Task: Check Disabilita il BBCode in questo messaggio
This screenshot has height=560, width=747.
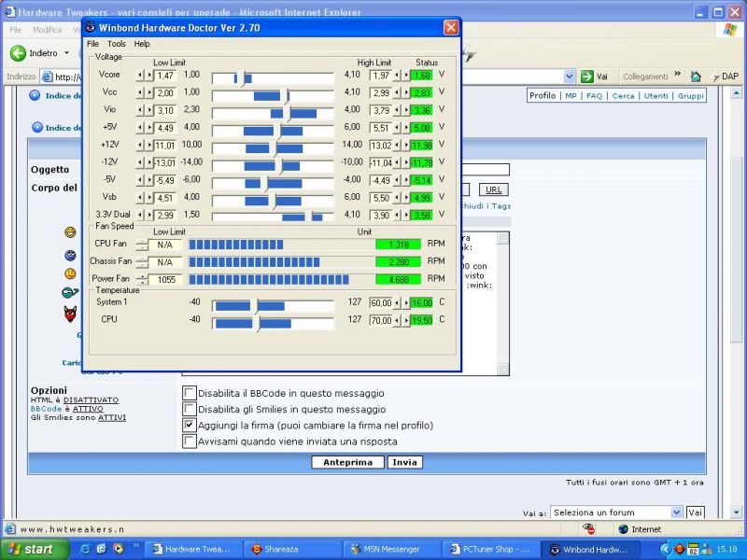Action: [190, 393]
